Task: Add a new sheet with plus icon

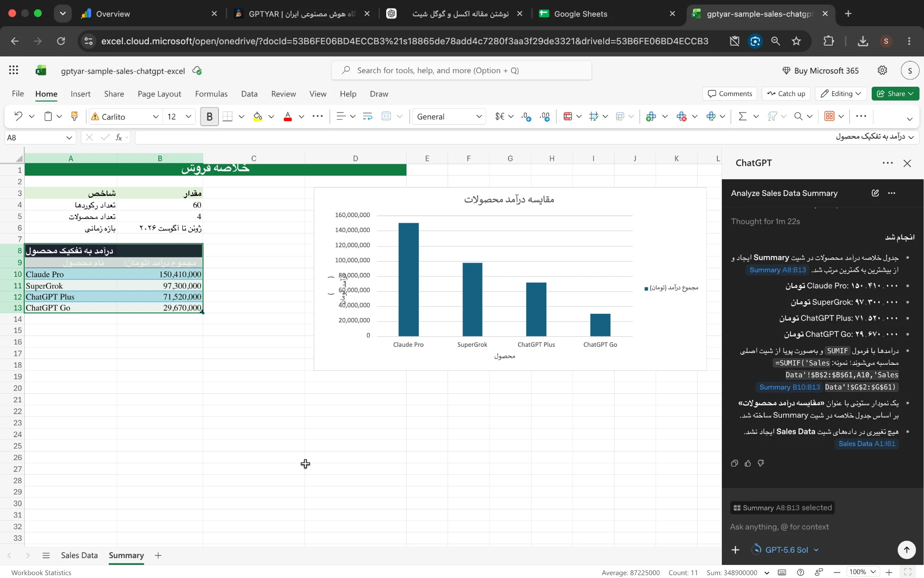Action: pyautogui.click(x=158, y=555)
